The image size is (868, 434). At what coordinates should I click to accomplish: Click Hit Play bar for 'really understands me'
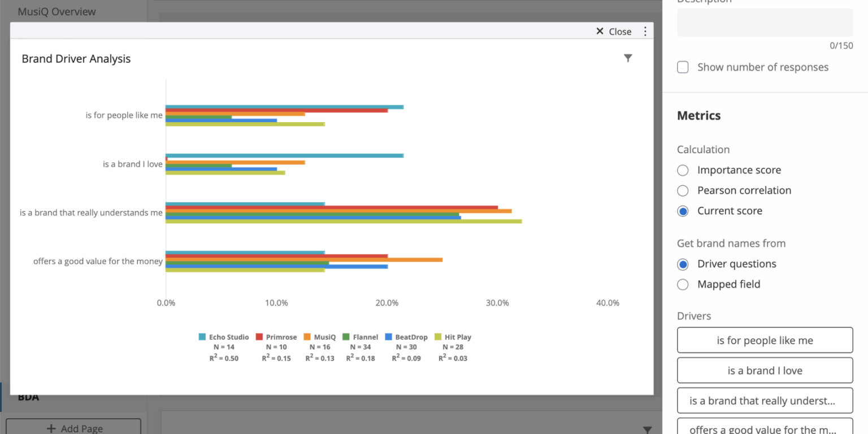point(344,222)
